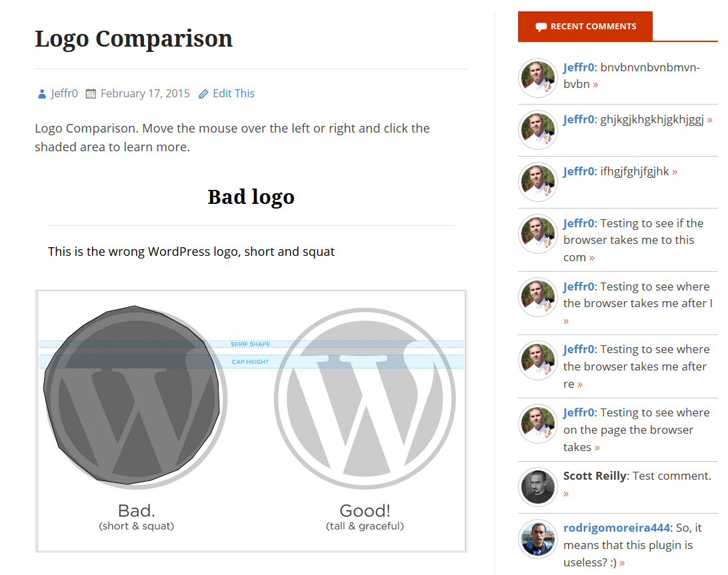Screen dimensions: 728x575
Task: Click the shaded Bad WordPress logo area
Action: (133, 396)
